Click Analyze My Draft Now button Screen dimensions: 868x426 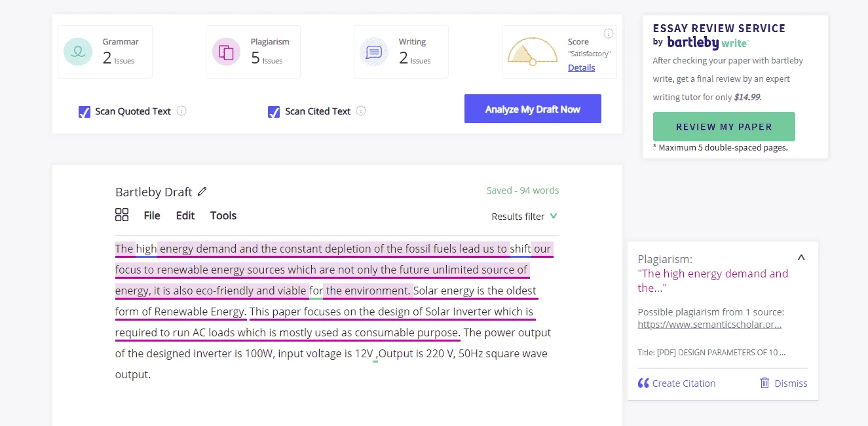tap(533, 109)
